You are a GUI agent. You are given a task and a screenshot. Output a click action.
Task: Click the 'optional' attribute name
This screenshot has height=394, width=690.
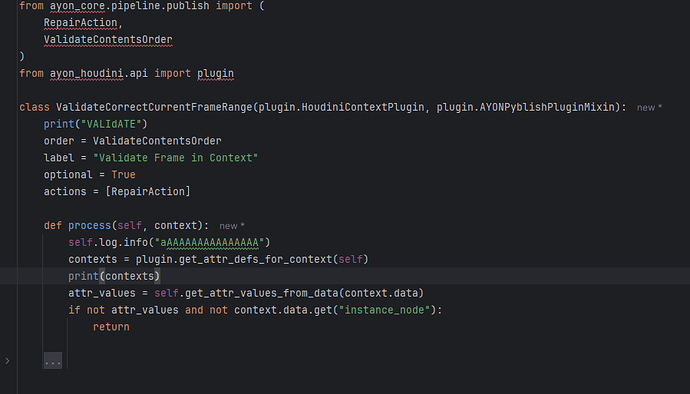[68, 175]
